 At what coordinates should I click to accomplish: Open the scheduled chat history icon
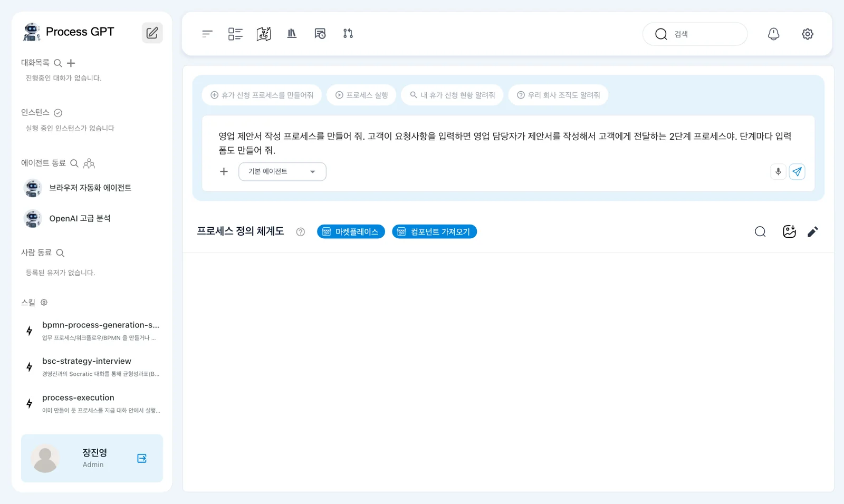pyautogui.click(x=320, y=34)
